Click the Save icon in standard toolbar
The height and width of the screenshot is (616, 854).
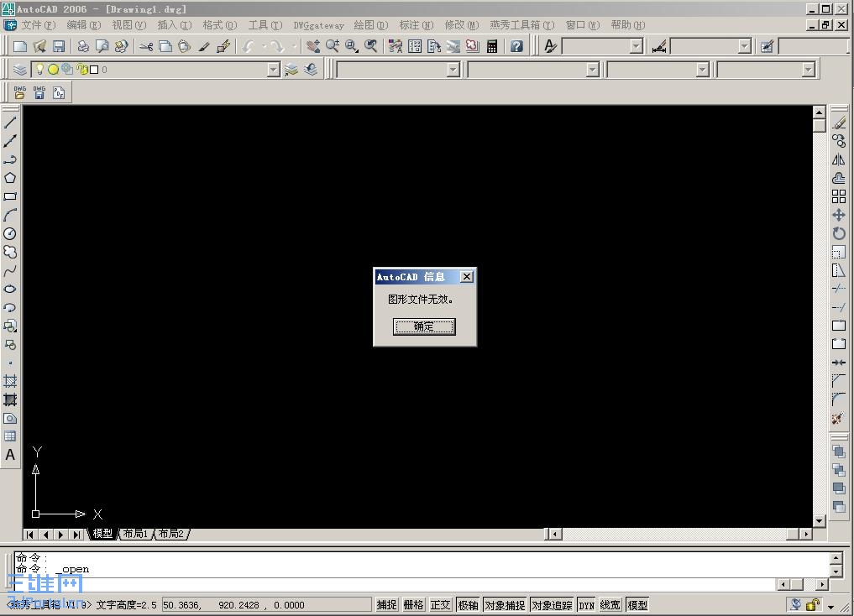(x=59, y=47)
